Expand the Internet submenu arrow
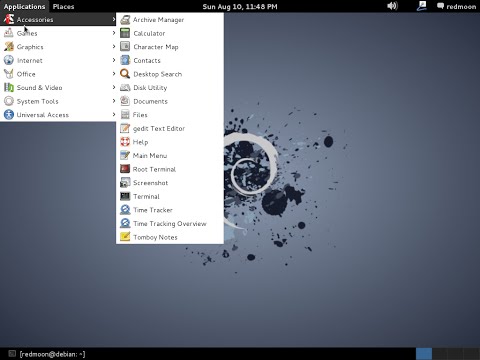 (x=114, y=60)
